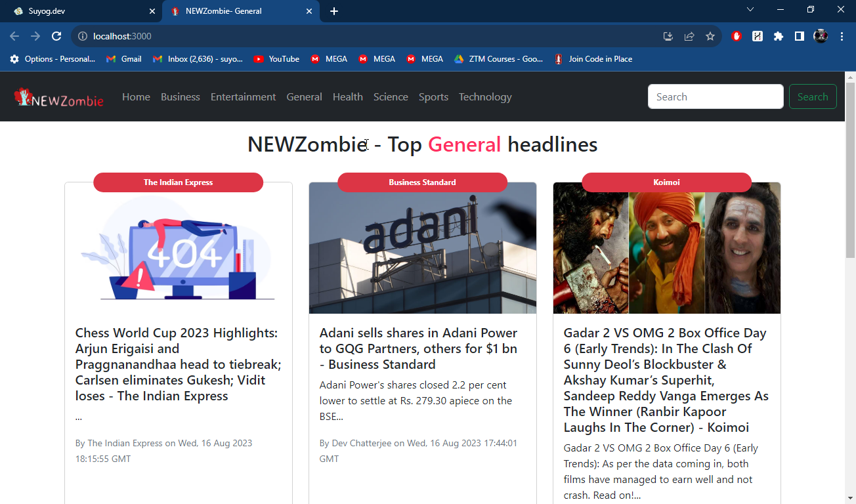Screen dimensions: 856x504
Task: Close the NEWZombie- General tab
Action: pos(309,11)
